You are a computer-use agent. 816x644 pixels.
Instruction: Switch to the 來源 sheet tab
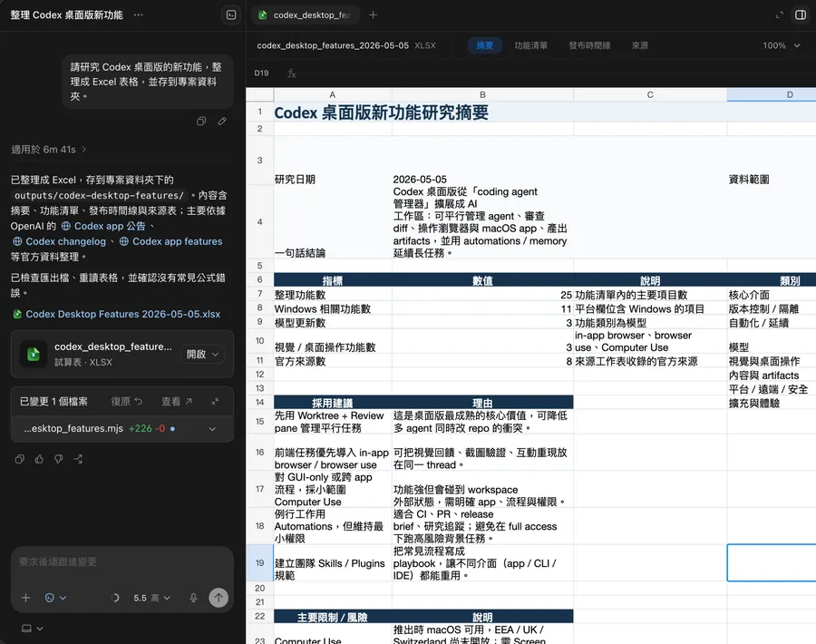640,46
